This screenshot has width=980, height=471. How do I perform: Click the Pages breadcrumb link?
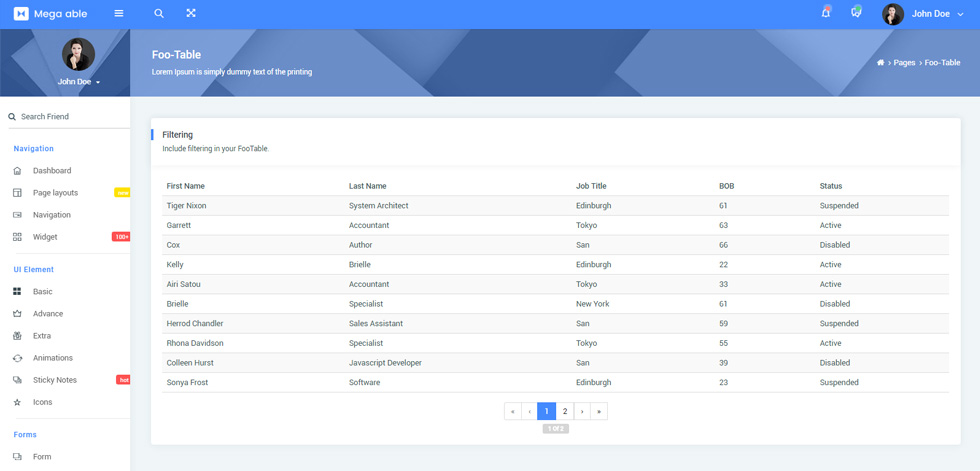coord(904,62)
